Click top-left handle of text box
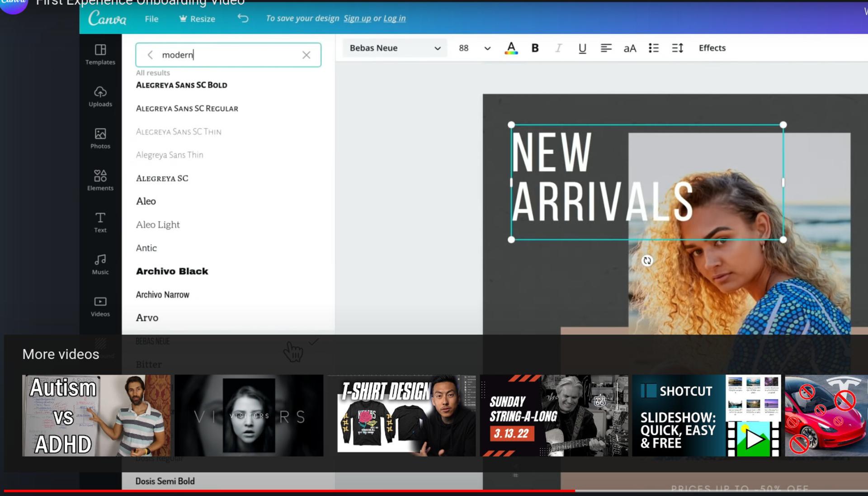Viewport: 868px width, 496px height. pyautogui.click(x=511, y=125)
